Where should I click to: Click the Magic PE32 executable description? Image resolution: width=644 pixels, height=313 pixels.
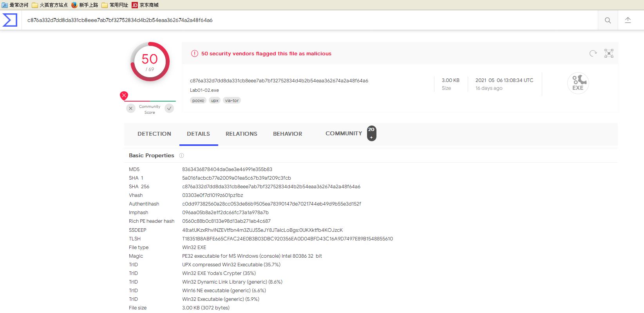point(252,256)
